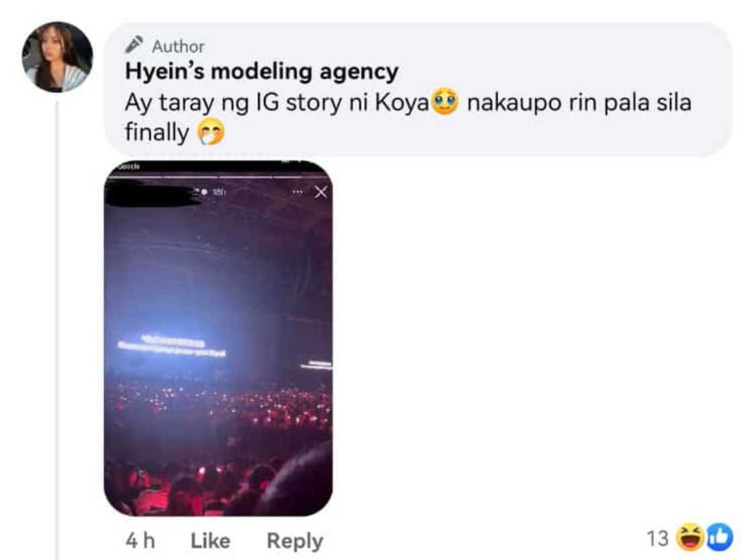Click the hand-over-mouth emoji after finally
The width and height of the screenshot is (754, 560).
tap(211, 132)
